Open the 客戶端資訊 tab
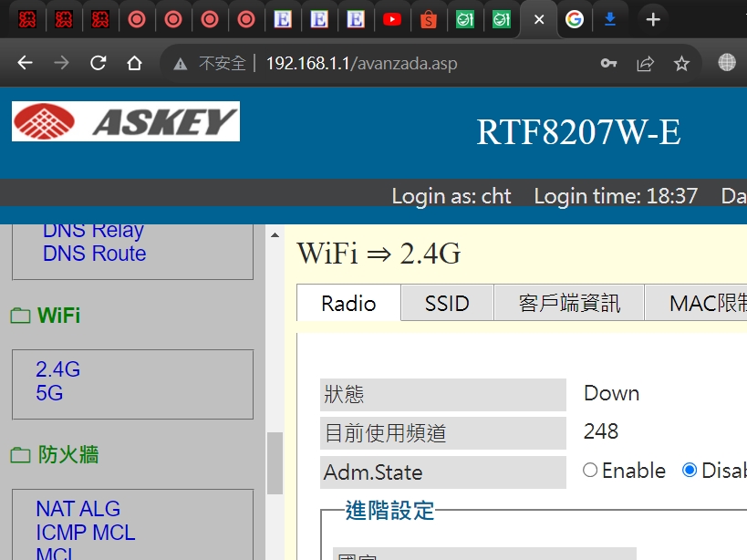This screenshot has height=560, width=747. (x=570, y=303)
